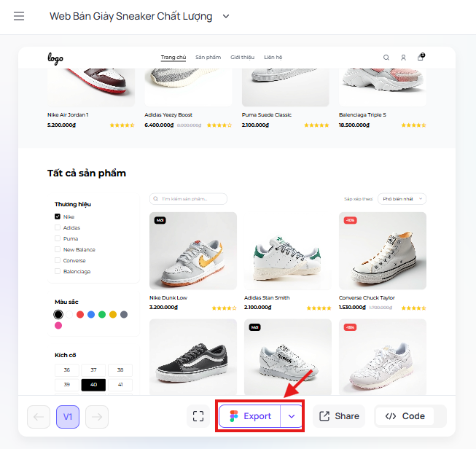
Task: Uncheck the Nike brand checkbox
Action: click(58, 216)
